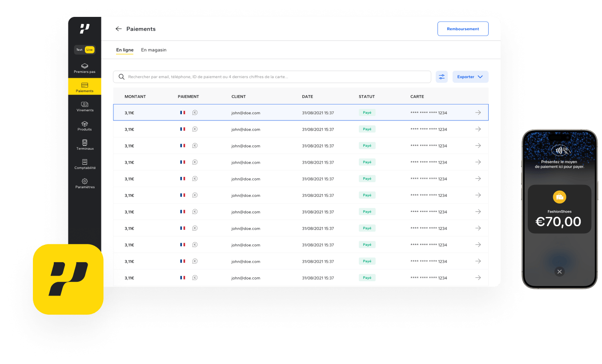This screenshot has height=364, width=602.
Task: Close the phone payment screen
Action: pos(559,272)
